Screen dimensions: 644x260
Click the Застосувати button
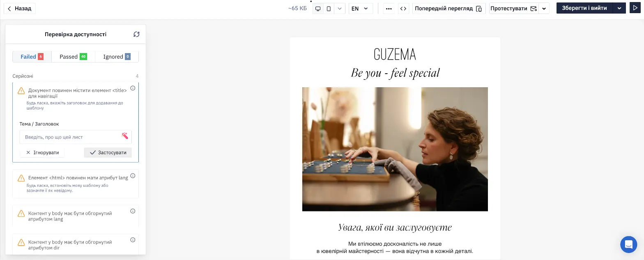[x=108, y=153]
